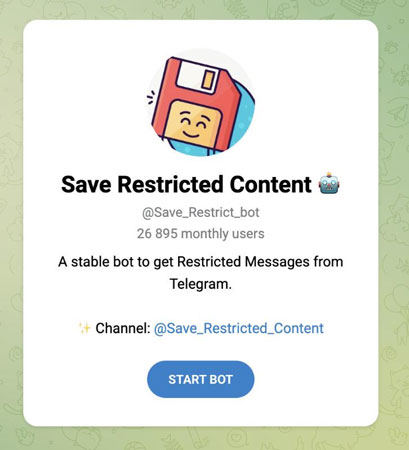Screen dimensions: 409x450
Task: Click the sparkles emoji before Channel
Action: point(84,328)
